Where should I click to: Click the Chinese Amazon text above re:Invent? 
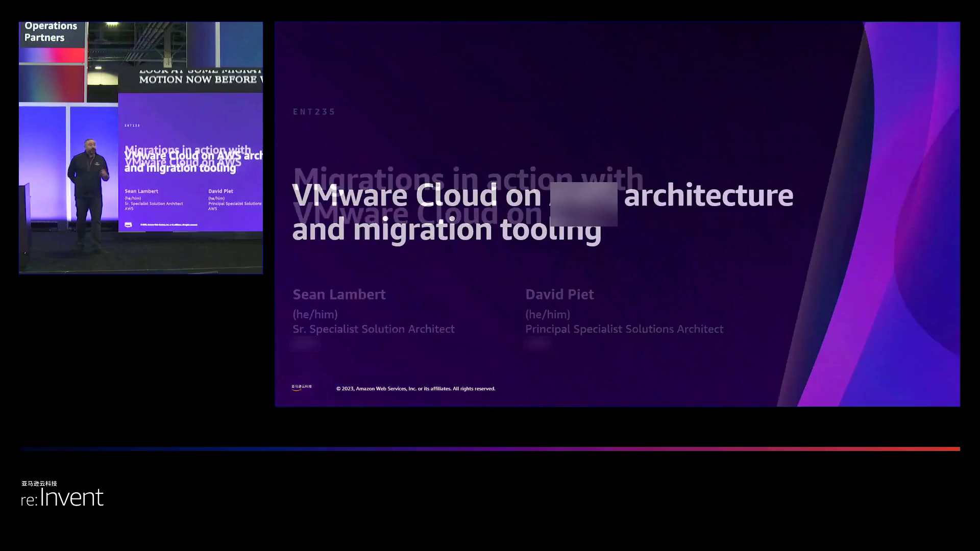pyautogui.click(x=39, y=483)
